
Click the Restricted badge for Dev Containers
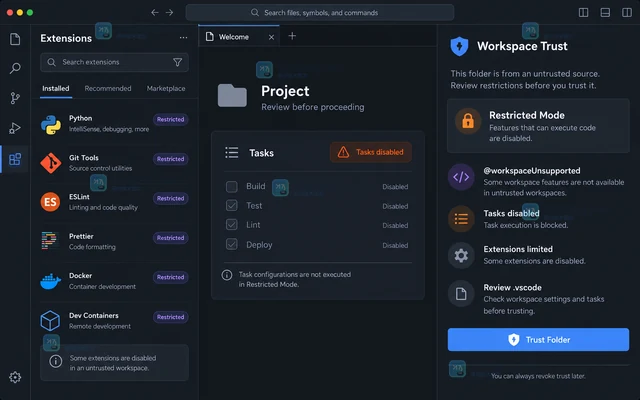coord(171,317)
